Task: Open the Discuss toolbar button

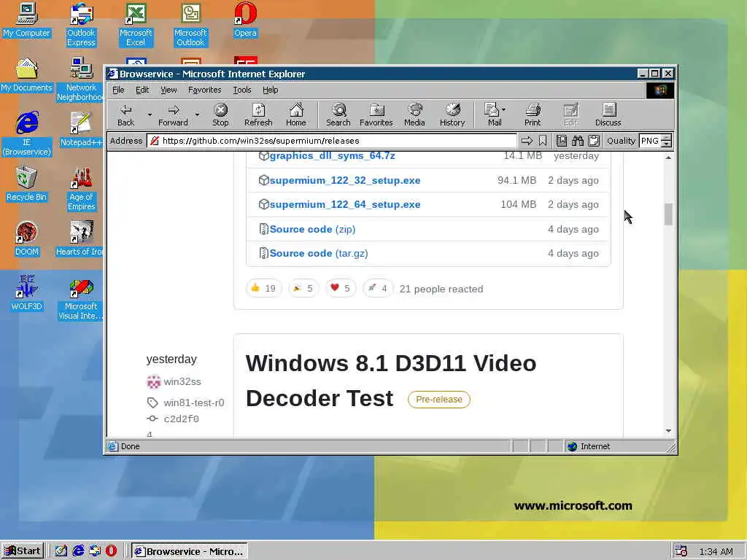Action: click(x=608, y=114)
